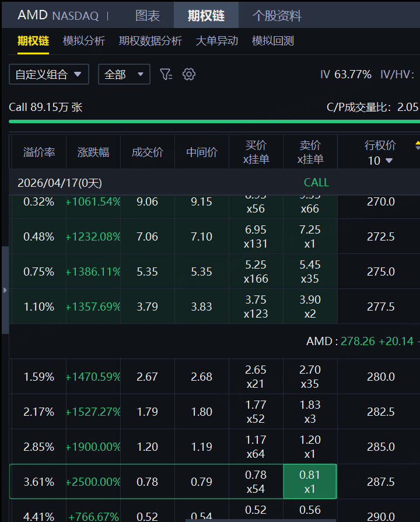Click the bid 6.95 x131 cell
The width and height of the screenshot is (420, 522).
256,236
